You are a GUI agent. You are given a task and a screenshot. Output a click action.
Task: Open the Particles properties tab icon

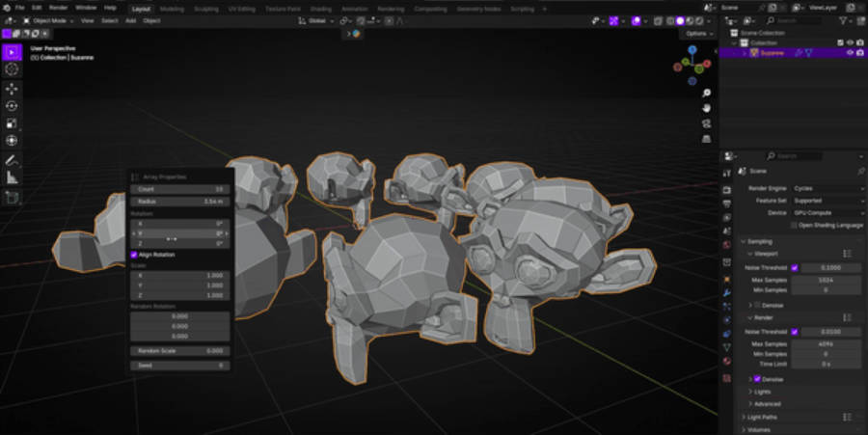pos(727,306)
